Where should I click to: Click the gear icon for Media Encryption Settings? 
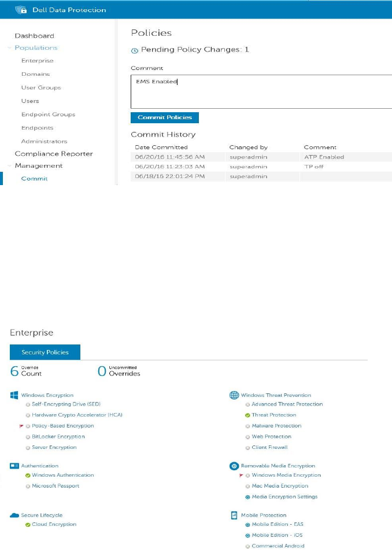tap(247, 497)
